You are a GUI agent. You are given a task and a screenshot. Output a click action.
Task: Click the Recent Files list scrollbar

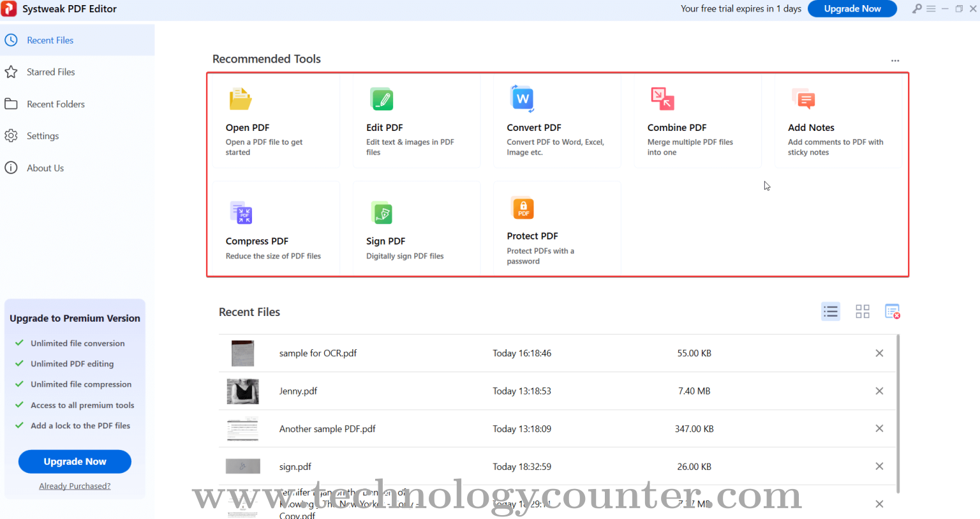click(x=898, y=414)
